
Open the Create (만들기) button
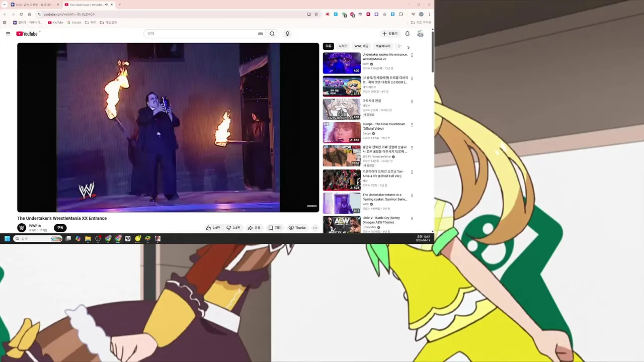click(389, 34)
